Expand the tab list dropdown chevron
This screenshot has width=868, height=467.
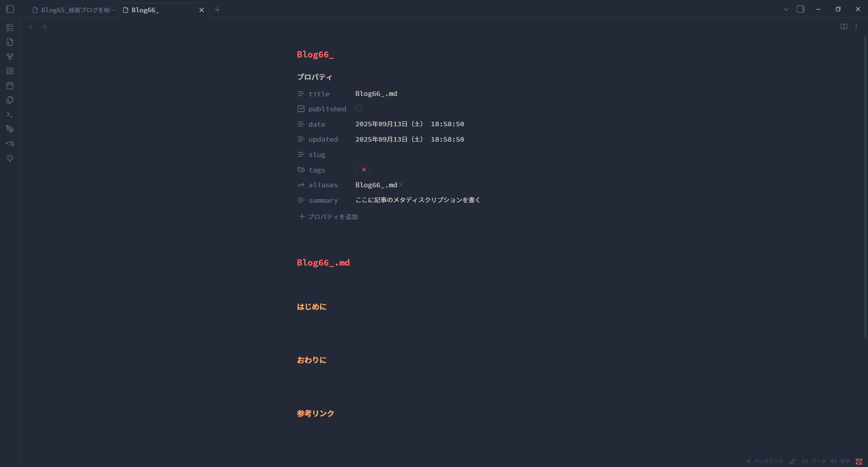(x=786, y=10)
